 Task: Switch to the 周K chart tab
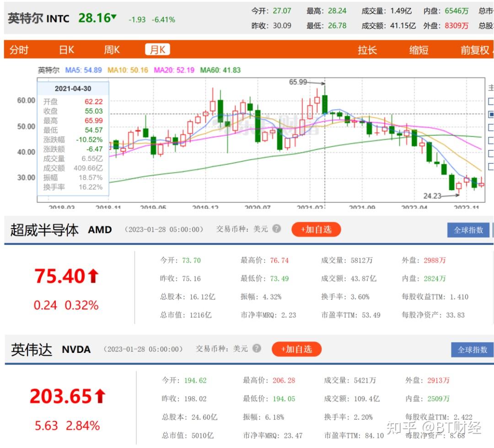click(x=111, y=49)
